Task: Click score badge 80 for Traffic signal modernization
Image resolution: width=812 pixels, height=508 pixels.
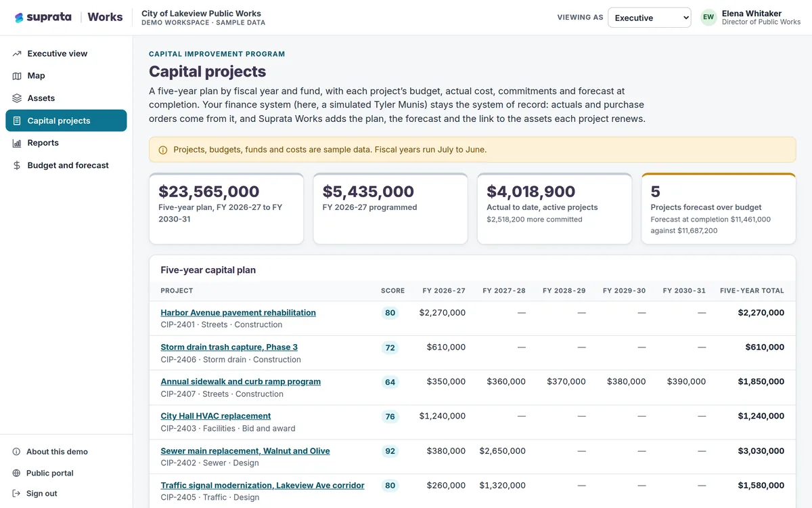Action: tap(390, 486)
